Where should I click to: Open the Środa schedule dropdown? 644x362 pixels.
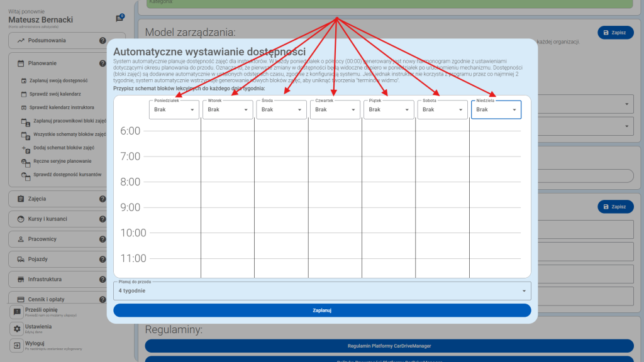[282, 110]
